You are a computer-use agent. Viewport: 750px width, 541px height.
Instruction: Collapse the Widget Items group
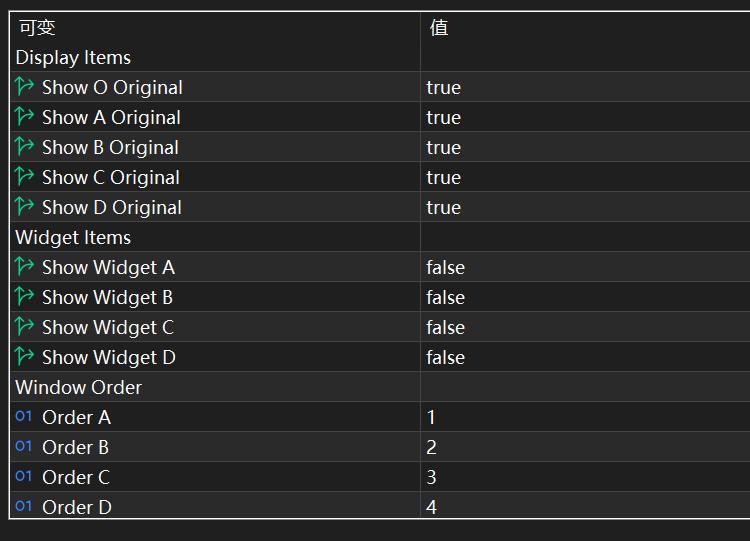tap(73, 237)
